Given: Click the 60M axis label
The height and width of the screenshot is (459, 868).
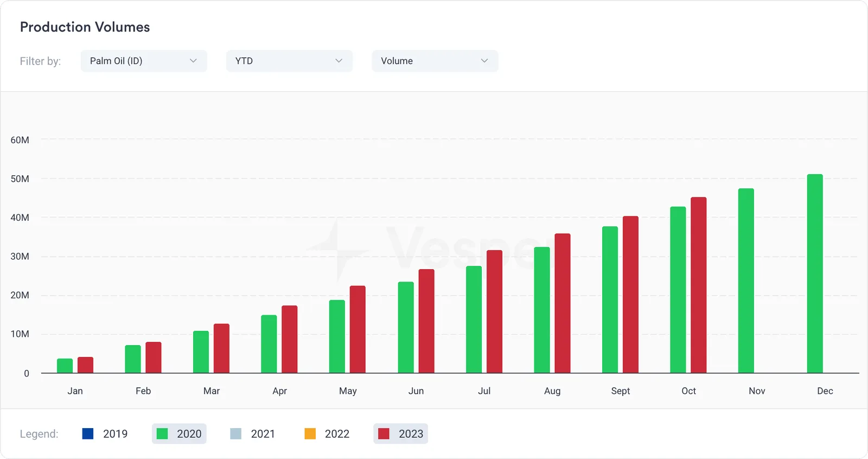Looking at the screenshot, I should point(20,140).
